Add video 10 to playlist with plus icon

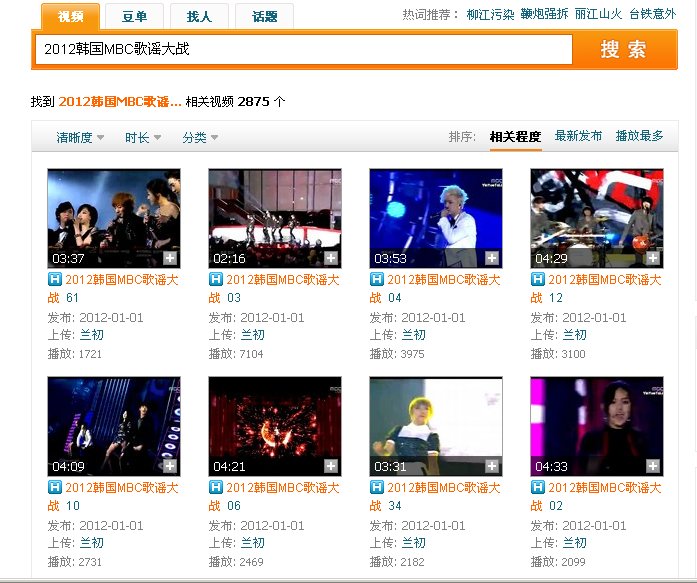coord(170,466)
